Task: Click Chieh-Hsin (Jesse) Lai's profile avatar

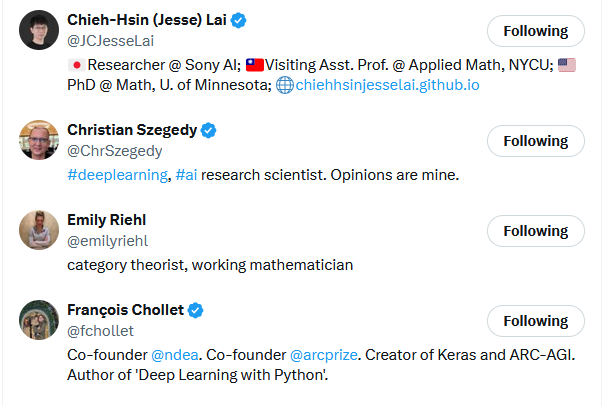Action: click(39, 31)
